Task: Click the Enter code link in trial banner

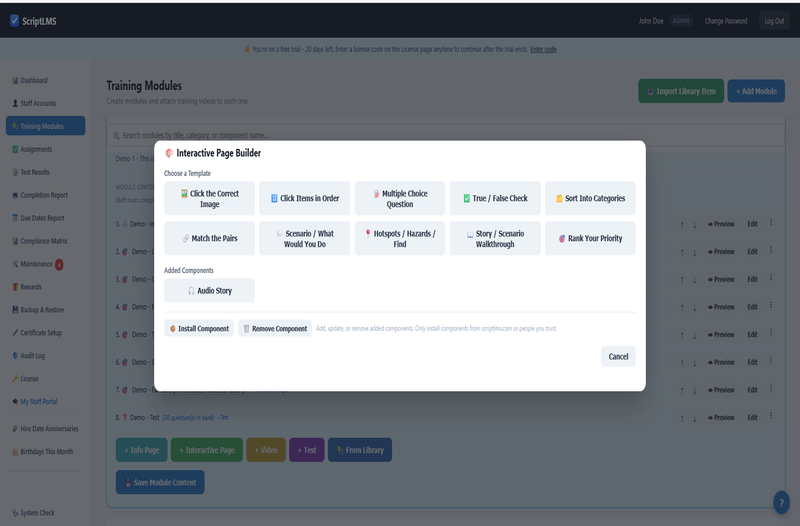Action: pyautogui.click(x=543, y=49)
